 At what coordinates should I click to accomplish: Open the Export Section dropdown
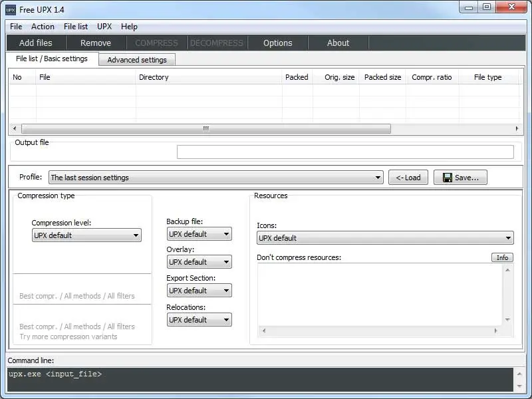199,291
